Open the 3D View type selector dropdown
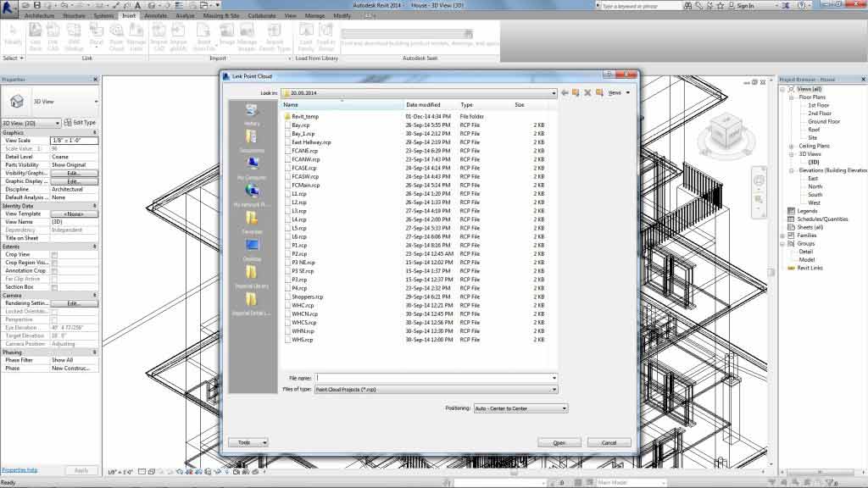868x488 pixels. [96, 102]
